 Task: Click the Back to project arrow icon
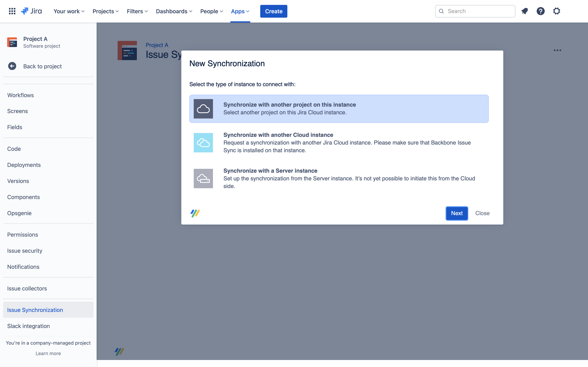coord(12,66)
